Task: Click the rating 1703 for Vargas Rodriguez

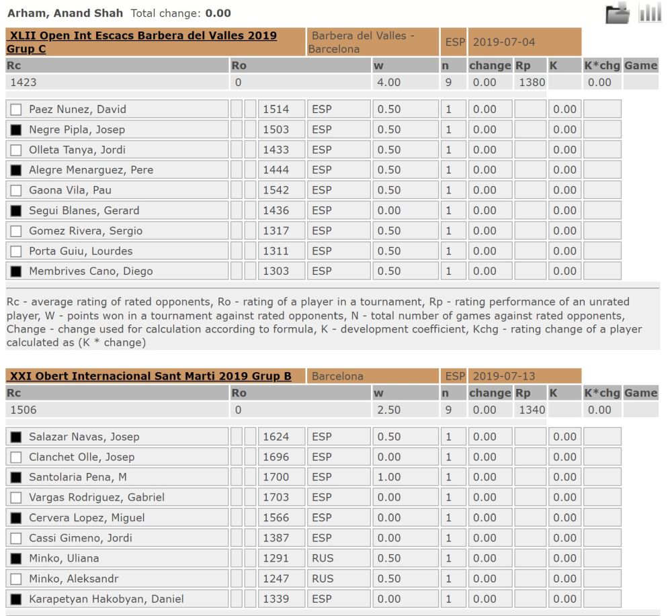Action: 276,498
